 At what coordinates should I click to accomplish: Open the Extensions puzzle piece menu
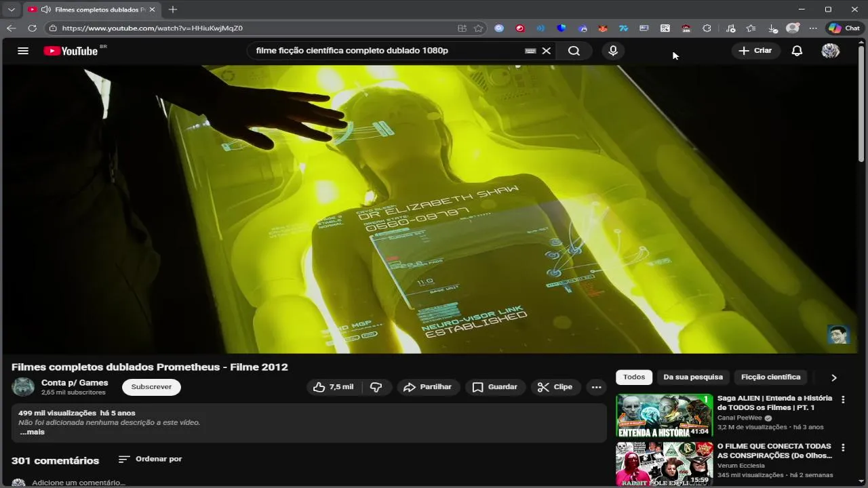point(707,28)
